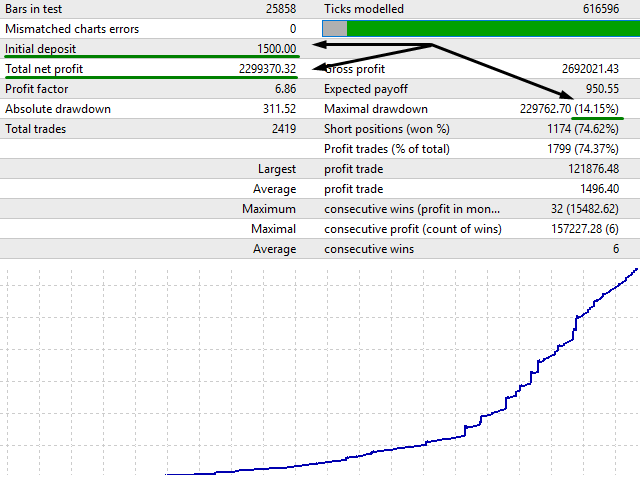Viewport: 640px width, 480px height.
Task: Select the Ticks modelled value 616596
Action: point(597,9)
